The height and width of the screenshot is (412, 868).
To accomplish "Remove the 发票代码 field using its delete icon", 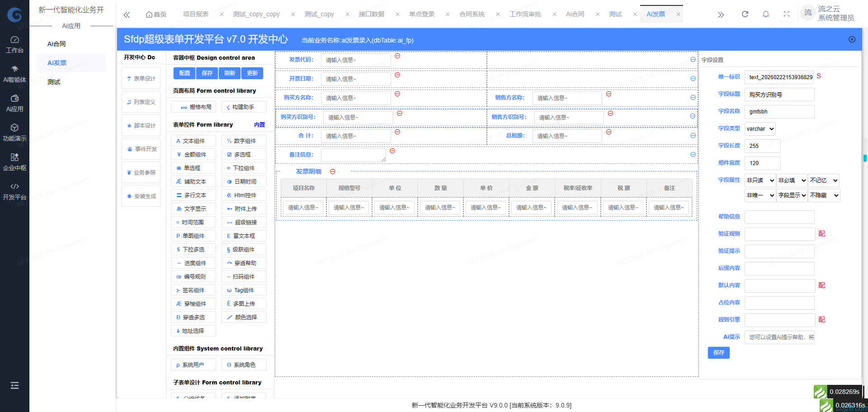I will [x=397, y=56].
